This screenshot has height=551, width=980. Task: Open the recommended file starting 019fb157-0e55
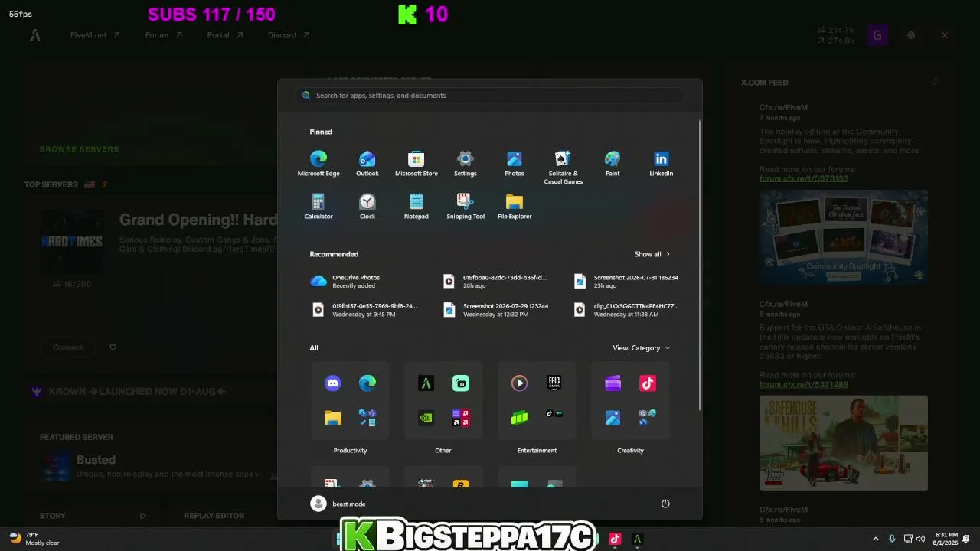(x=365, y=309)
